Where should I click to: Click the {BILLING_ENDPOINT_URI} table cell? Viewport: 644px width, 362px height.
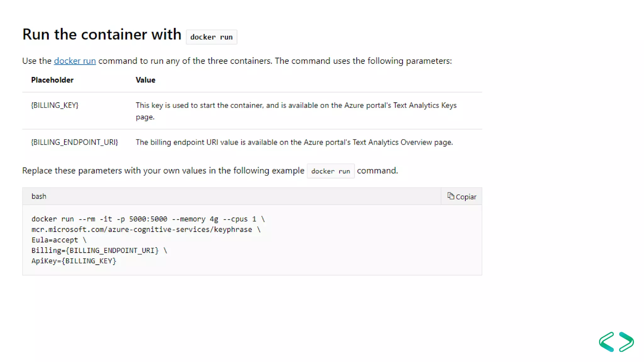click(x=75, y=142)
